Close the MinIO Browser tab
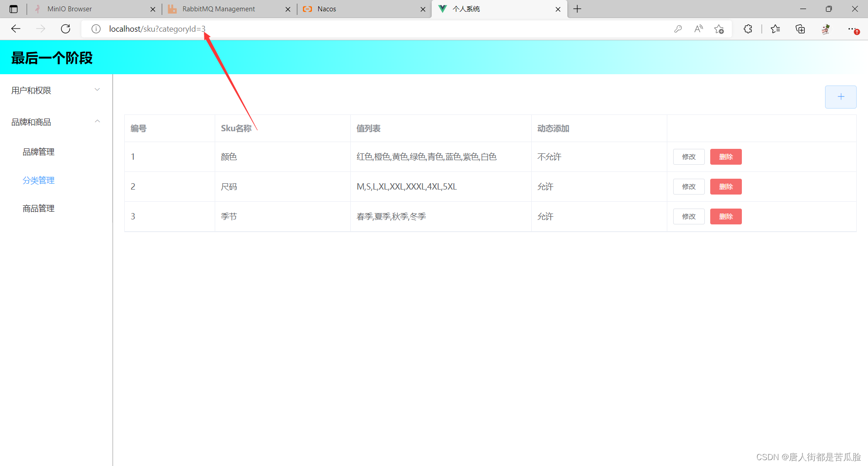Image resolution: width=868 pixels, height=466 pixels. pyautogui.click(x=153, y=9)
